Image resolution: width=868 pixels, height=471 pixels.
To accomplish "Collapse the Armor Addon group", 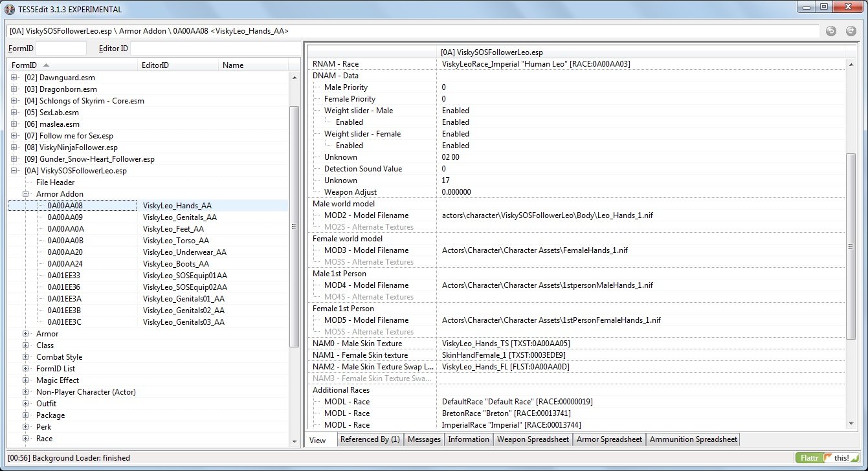I will click(27, 194).
